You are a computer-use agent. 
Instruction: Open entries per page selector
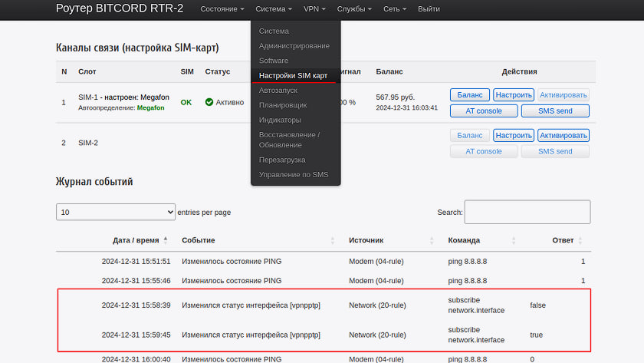[116, 212]
